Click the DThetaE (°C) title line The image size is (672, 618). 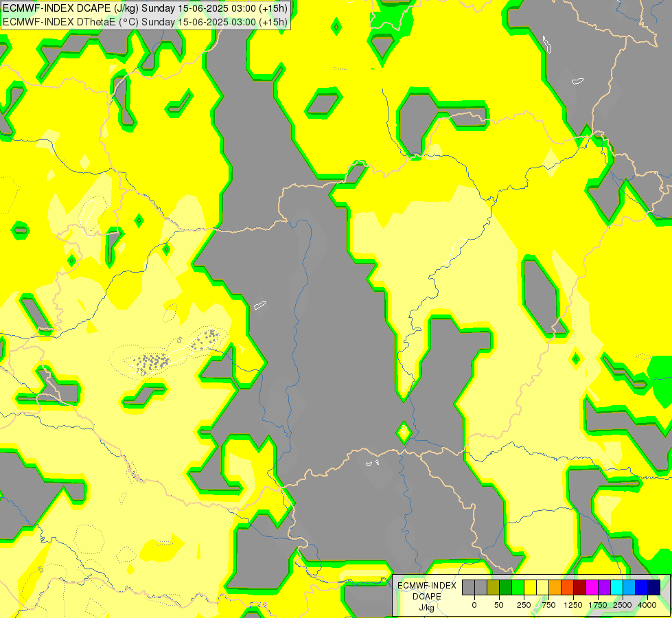[145, 22]
